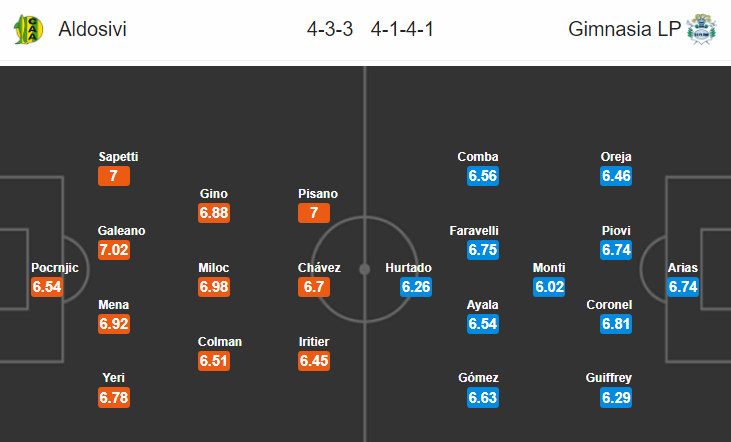Click the Aldosivi club crest icon

pos(28,29)
